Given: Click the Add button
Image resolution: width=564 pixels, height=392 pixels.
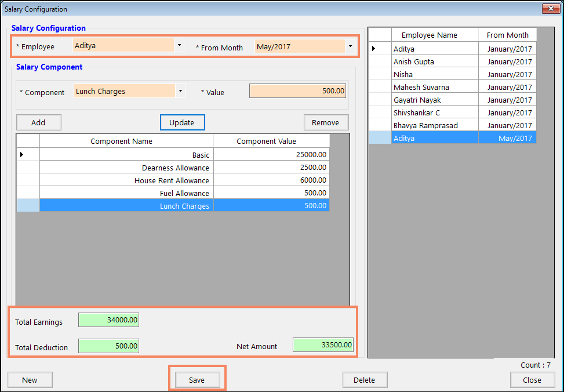Looking at the screenshot, I should click(x=38, y=122).
